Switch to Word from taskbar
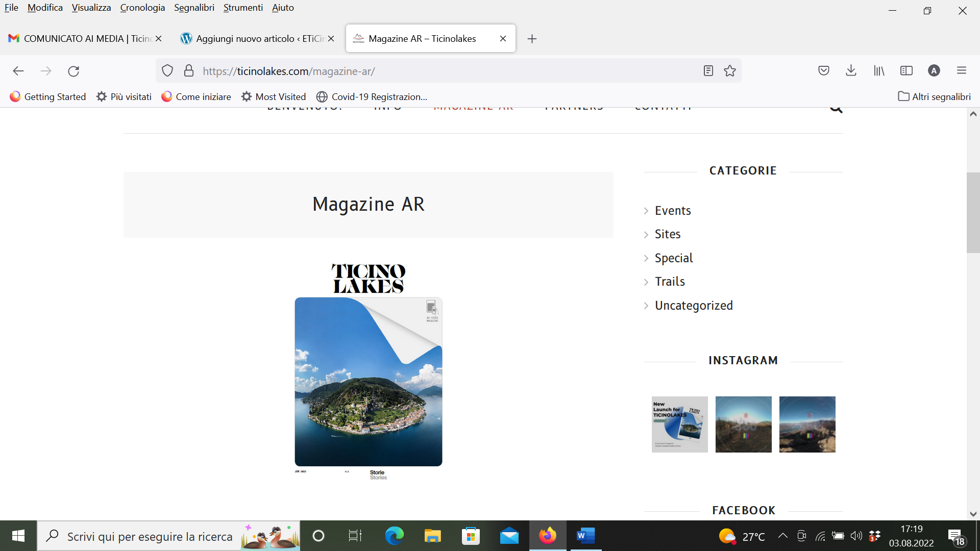The height and width of the screenshot is (551, 980). (586, 536)
